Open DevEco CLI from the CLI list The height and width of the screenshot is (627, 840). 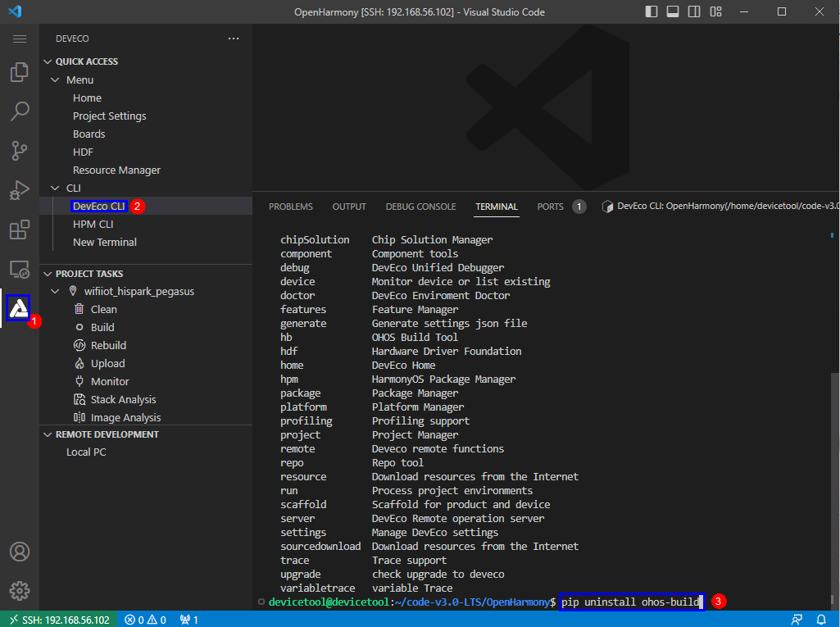98,206
